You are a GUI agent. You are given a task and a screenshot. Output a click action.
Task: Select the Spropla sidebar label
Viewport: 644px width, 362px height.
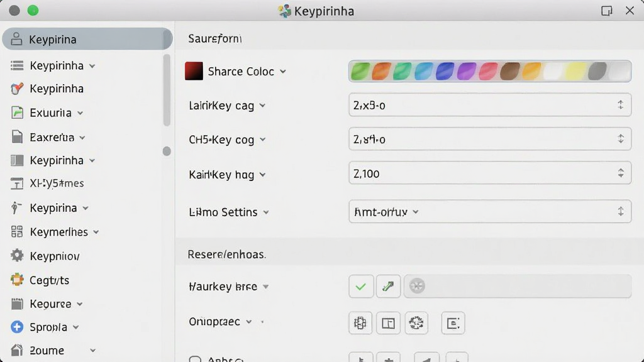[48, 327]
